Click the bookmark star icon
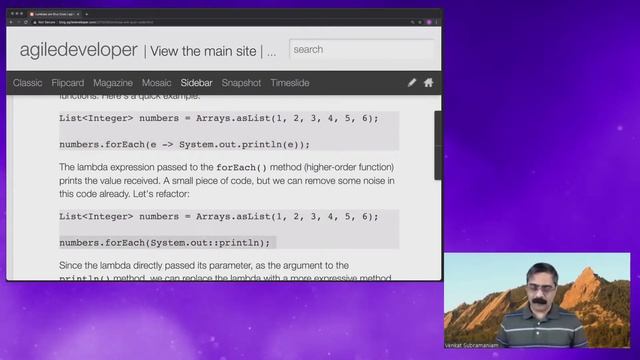Viewport: 640px width, 360px height. tap(420, 22)
